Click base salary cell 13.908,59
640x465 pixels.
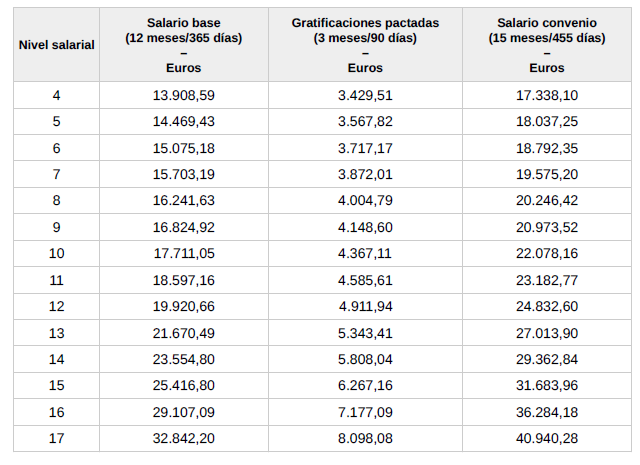[184, 95]
